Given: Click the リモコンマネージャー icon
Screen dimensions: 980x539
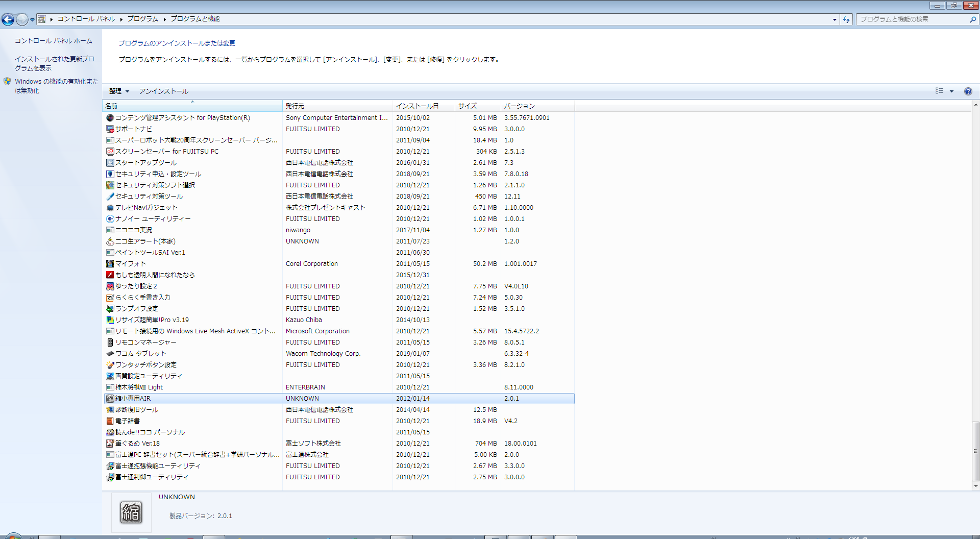Looking at the screenshot, I should pyautogui.click(x=110, y=342).
